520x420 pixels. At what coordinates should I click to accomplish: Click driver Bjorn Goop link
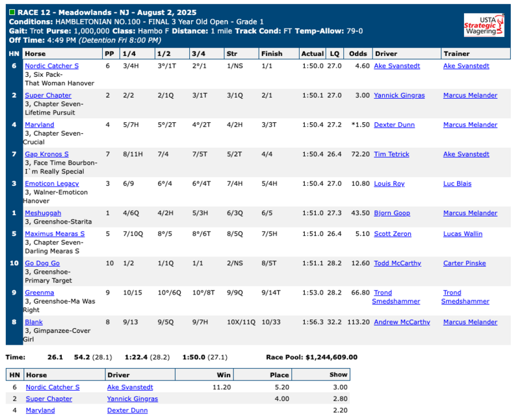(391, 213)
